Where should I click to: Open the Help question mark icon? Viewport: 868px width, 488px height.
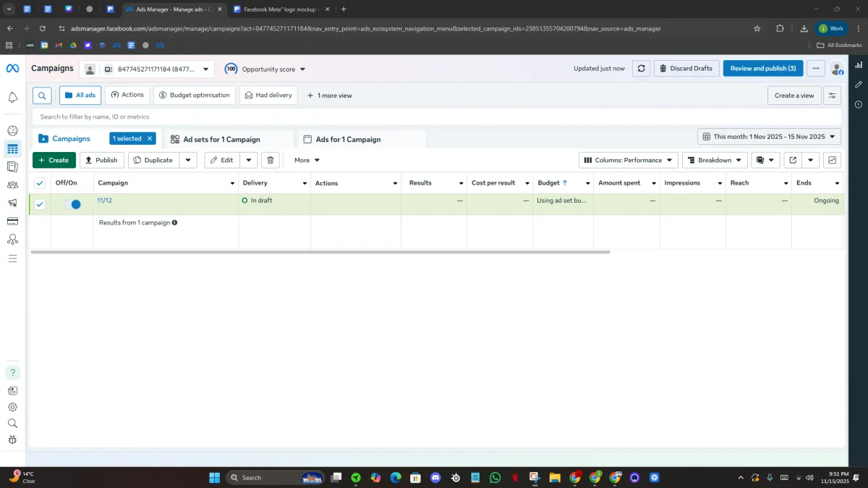point(12,373)
